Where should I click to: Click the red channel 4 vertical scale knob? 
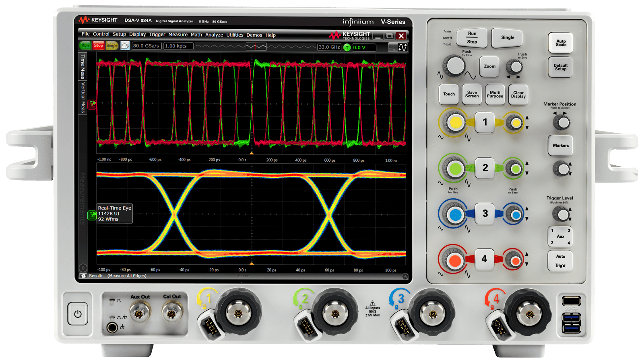coord(455,261)
